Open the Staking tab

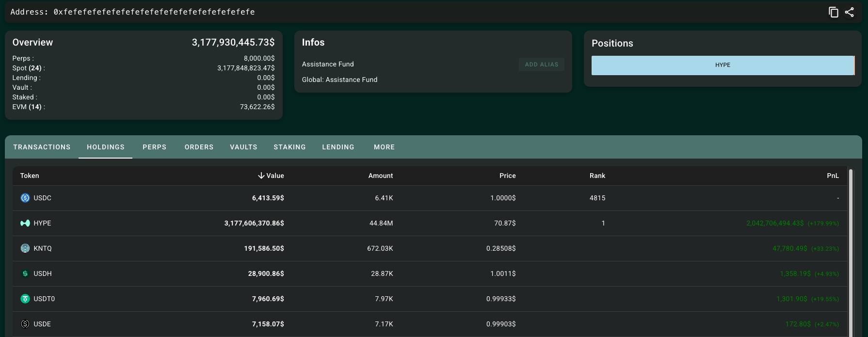coord(289,147)
